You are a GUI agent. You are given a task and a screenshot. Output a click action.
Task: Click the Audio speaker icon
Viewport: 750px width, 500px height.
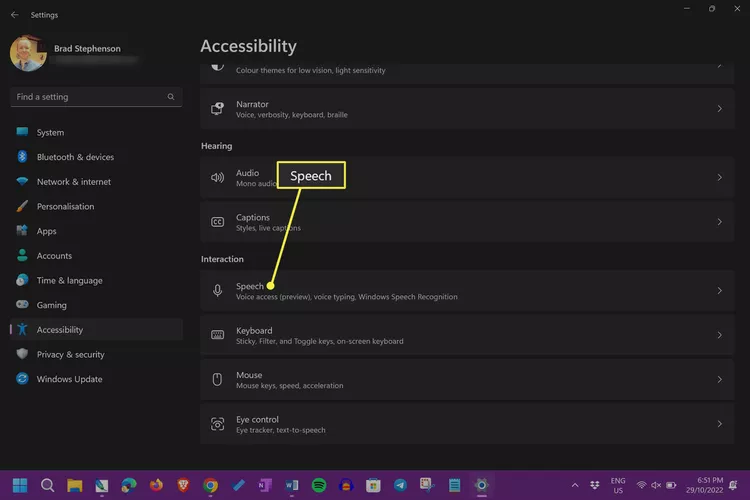[x=217, y=178]
